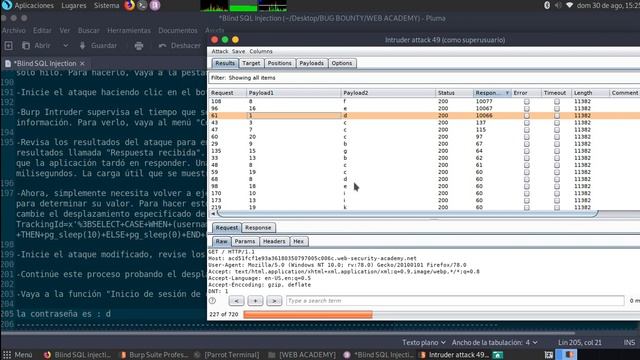Screen dimensions: 640x360
Task: Click horizontal scrollbar under results table
Action: point(407,213)
